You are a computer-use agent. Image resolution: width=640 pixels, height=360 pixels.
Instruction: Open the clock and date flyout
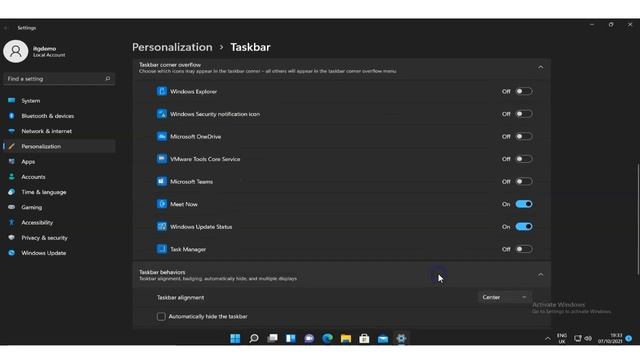point(610,338)
